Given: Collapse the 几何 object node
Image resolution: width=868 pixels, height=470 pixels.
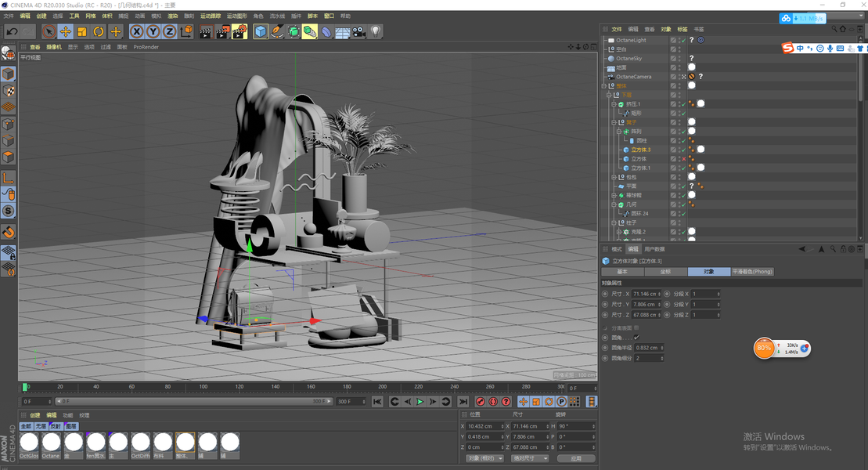Looking at the screenshot, I should coord(614,204).
